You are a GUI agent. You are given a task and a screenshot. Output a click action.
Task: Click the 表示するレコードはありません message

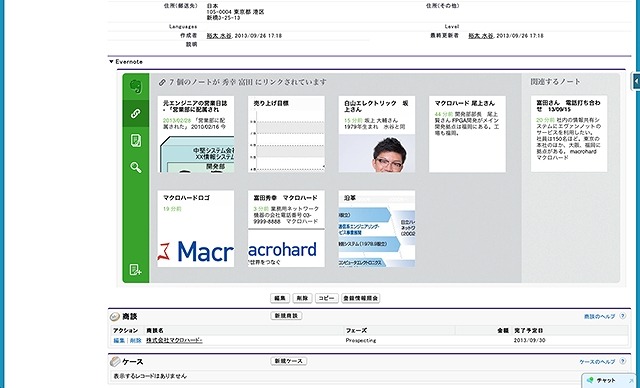pyautogui.click(x=150, y=376)
